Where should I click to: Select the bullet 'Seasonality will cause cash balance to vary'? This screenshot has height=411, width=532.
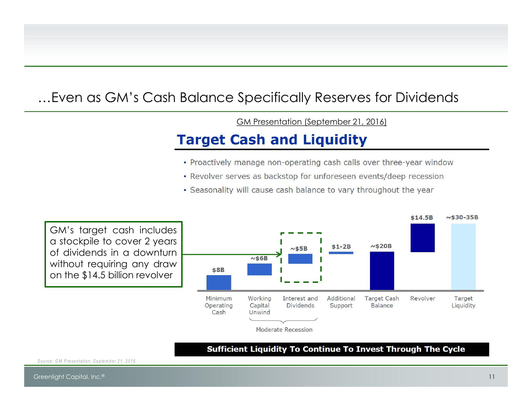tap(312, 190)
